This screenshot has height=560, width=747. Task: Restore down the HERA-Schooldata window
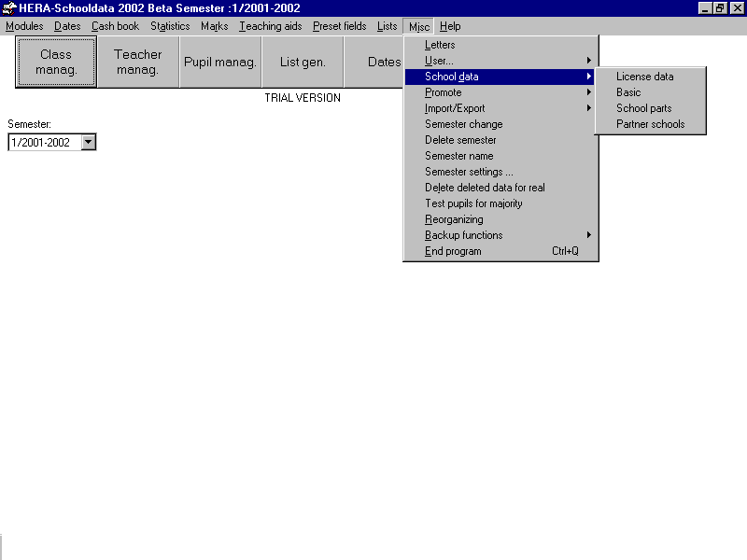click(720, 8)
